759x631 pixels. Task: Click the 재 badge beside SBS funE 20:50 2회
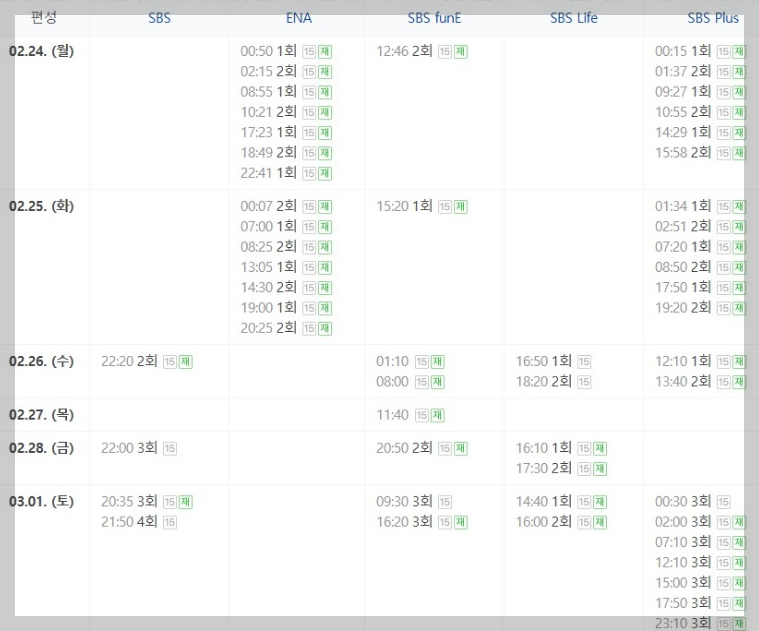coord(461,449)
